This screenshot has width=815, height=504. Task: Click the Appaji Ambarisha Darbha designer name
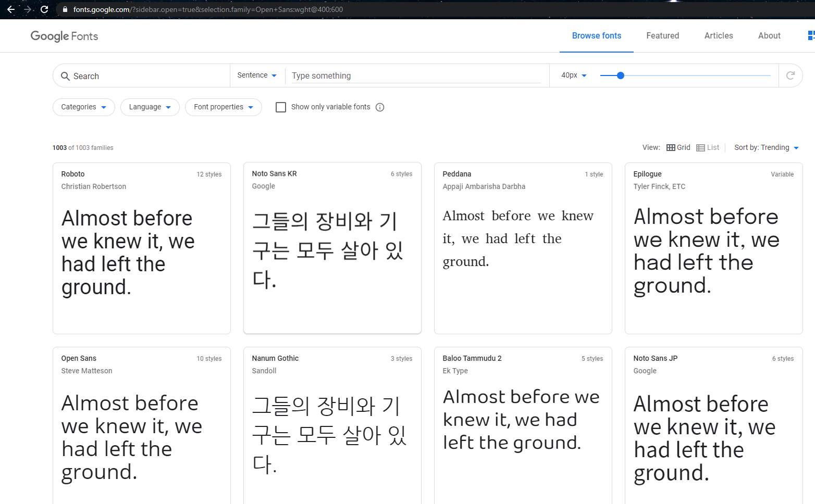point(484,186)
